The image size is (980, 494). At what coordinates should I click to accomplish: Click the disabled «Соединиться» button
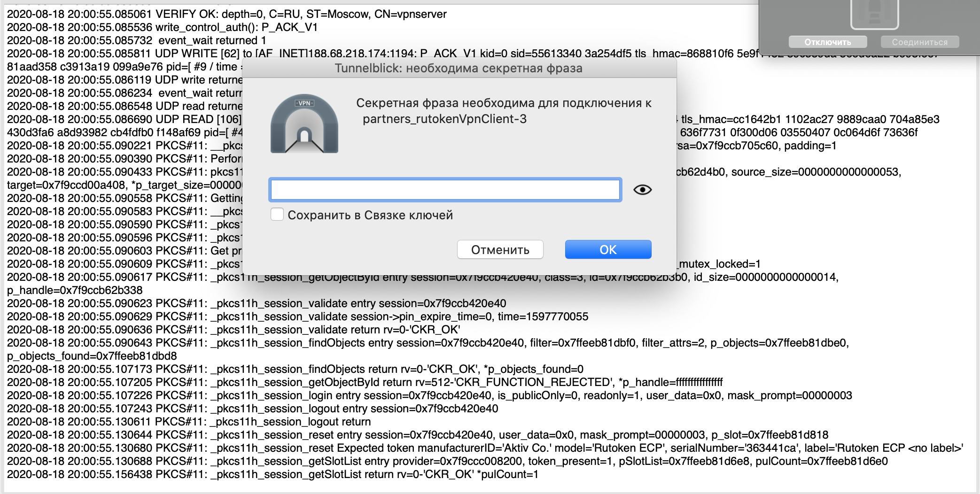coord(919,41)
